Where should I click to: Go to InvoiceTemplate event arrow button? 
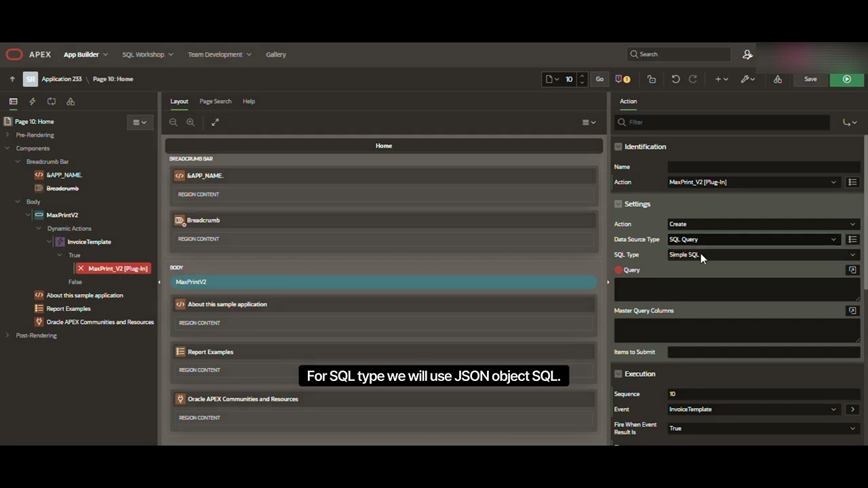tap(852, 409)
